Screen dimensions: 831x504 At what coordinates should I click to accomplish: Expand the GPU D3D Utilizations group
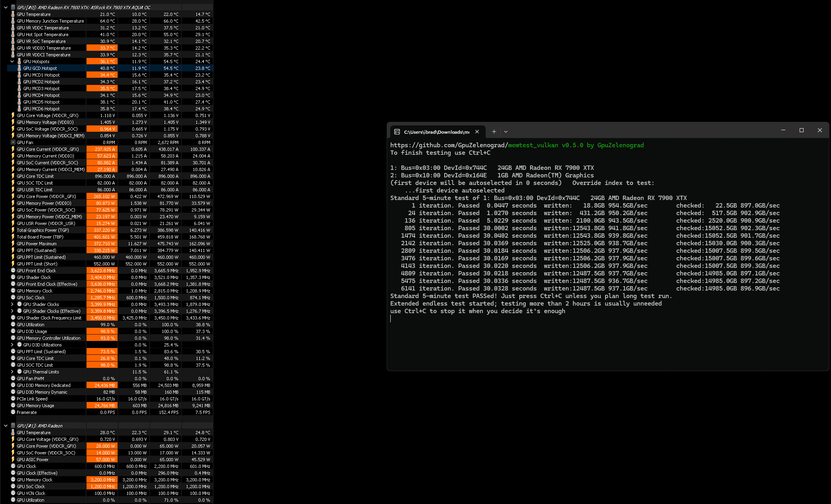click(x=12, y=345)
